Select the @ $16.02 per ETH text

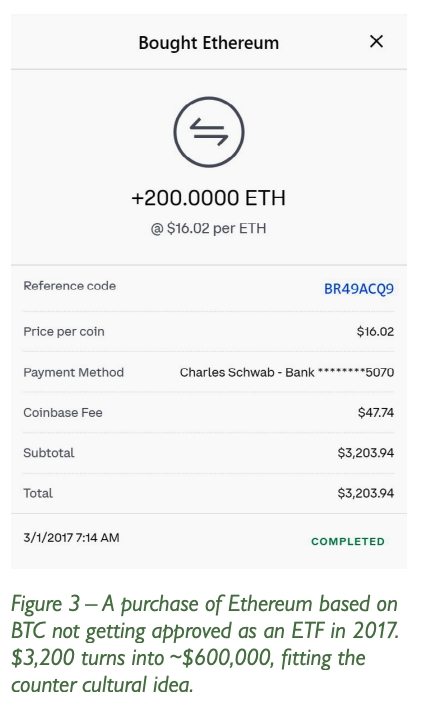click(208, 228)
